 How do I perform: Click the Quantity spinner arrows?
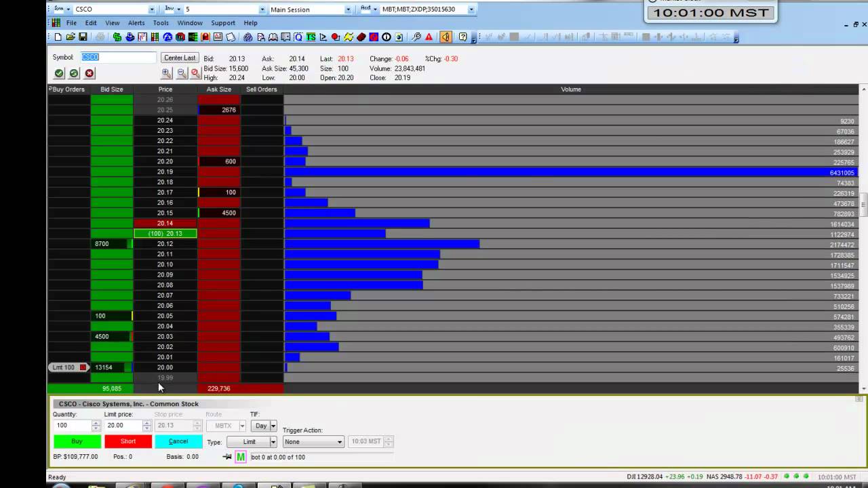96,426
